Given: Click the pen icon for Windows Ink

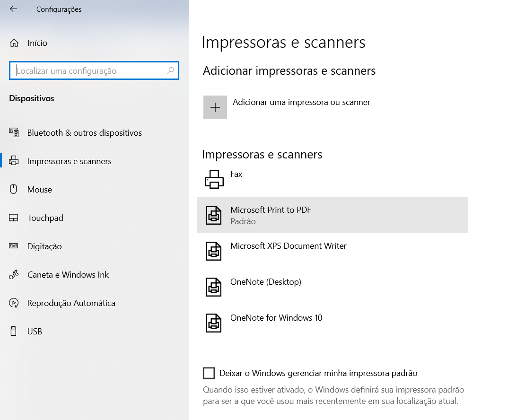Looking at the screenshot, I should (14, 274).
